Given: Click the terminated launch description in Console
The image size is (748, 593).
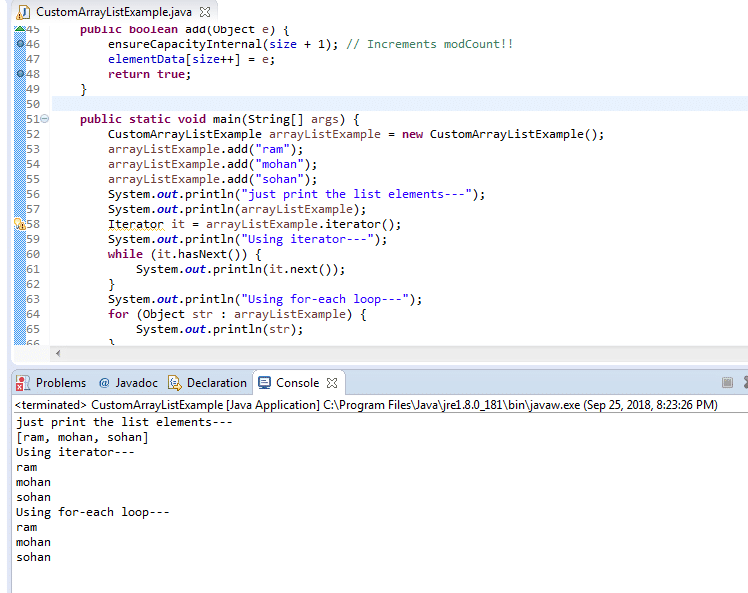Looking at the screenshot, I should pos(366,405).
